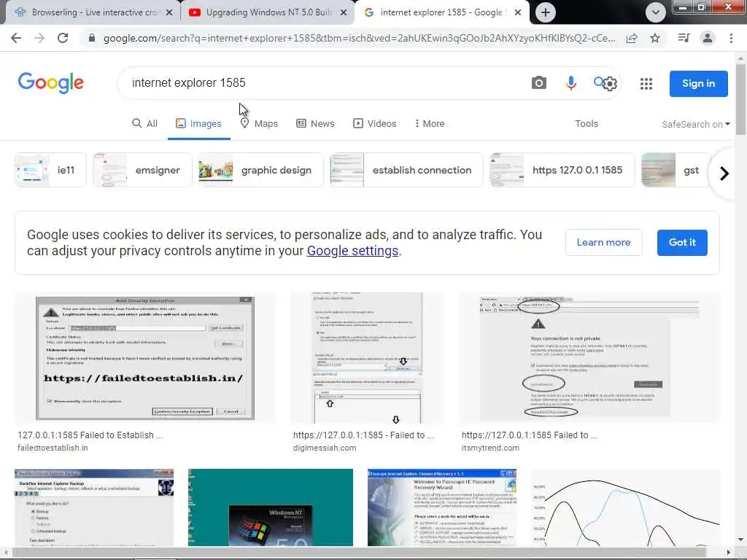Expand the More search options menu
This screenshot has height=560, width=747.
pos(429,124)
